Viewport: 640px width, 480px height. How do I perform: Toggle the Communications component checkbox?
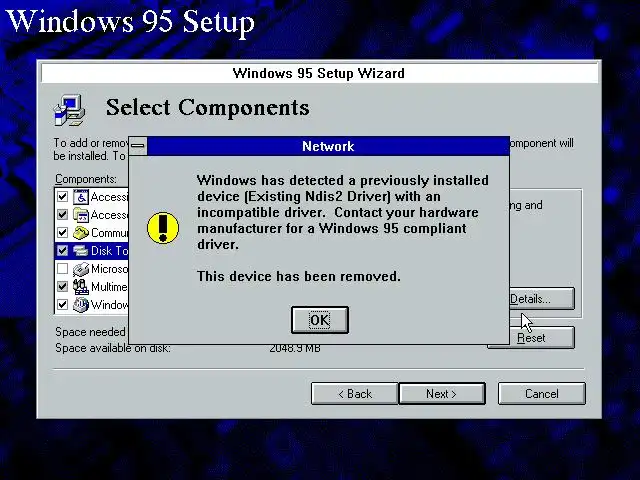62,233
